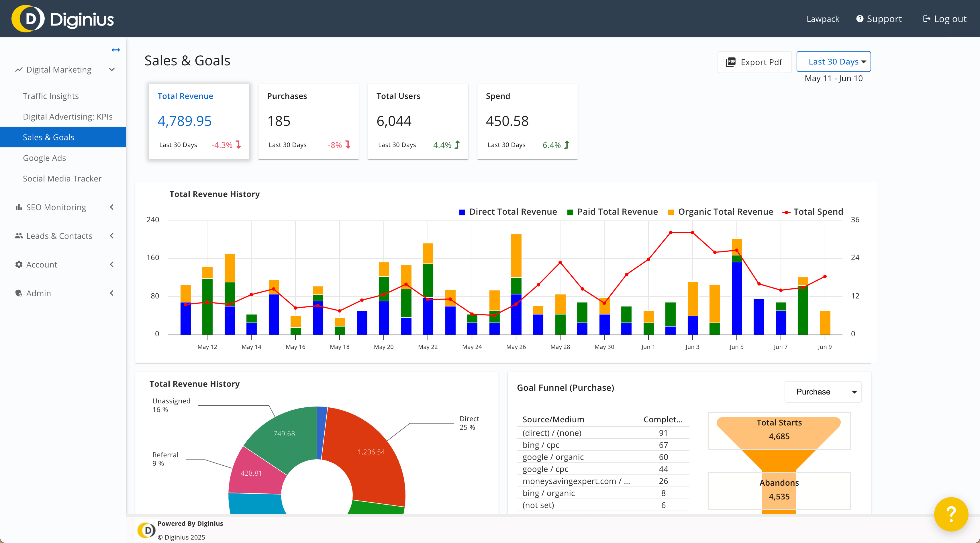Click the Admin section icon
980x543 pixels.
coord(19,293)
